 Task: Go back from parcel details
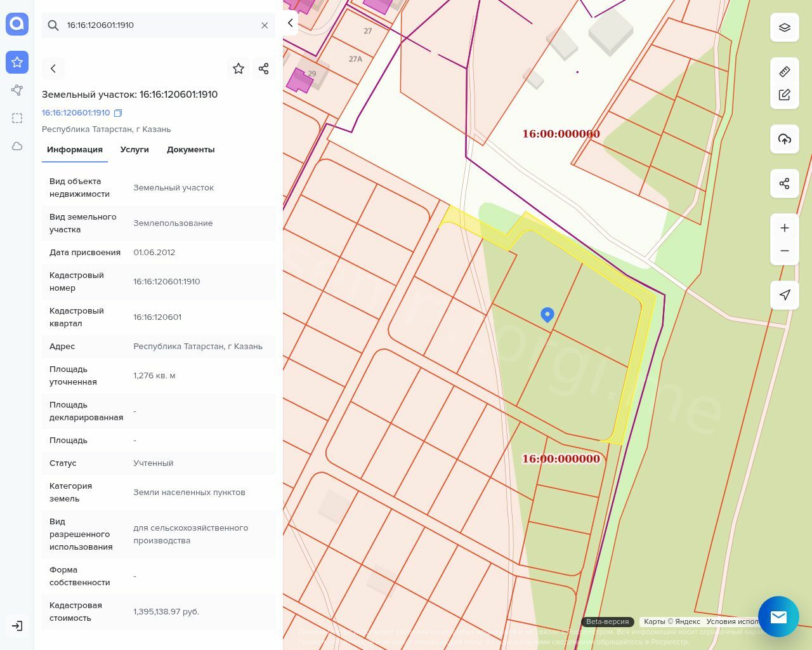click(53, 69)
